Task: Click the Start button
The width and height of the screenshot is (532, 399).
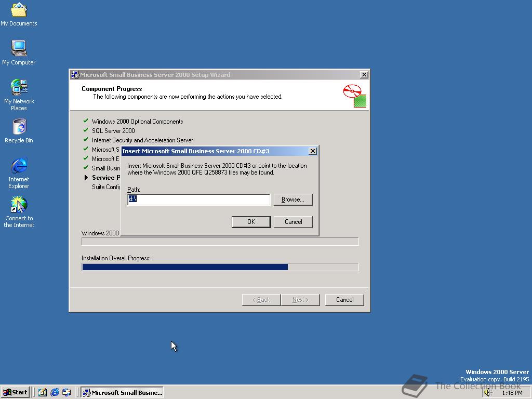Action: click(x=15, y=393)
